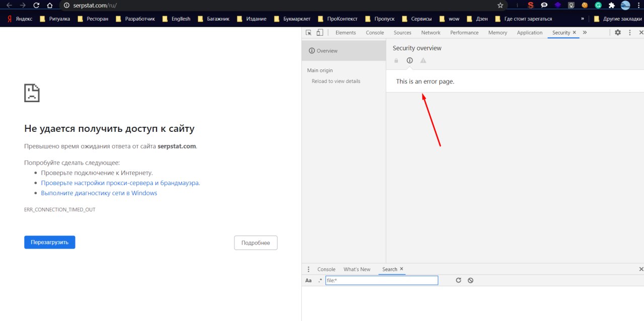
Task: Run Windows network diagnostics link
Action: tap(99, 193)
